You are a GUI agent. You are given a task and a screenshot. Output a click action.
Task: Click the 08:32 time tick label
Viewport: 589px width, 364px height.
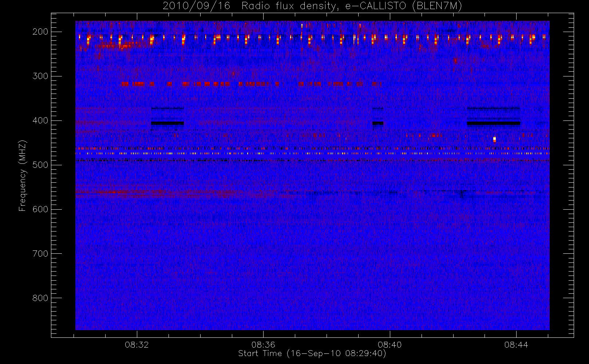137,345
